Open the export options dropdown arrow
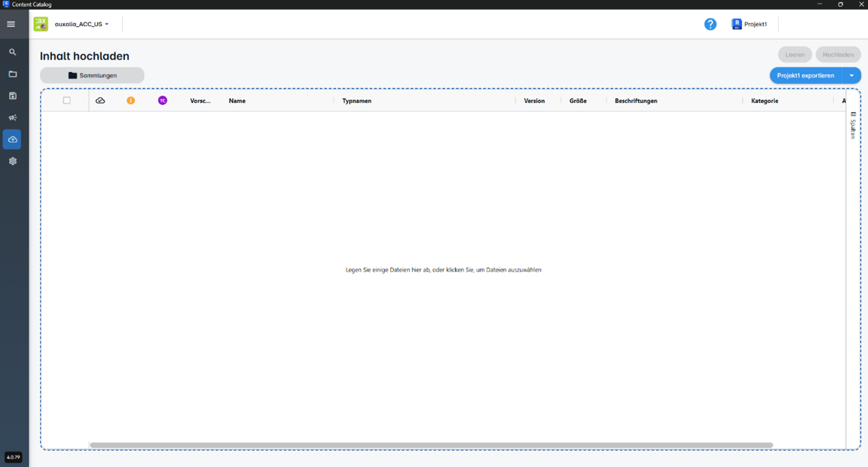 click(x=852, y=75)
